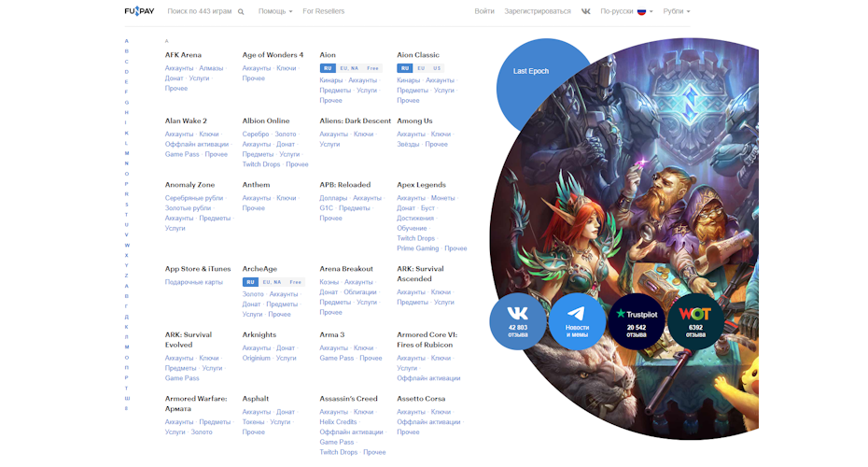This screenshot has height=467, width=868.
Task: Click Войти to log in
Action: [x=484, y=11]
